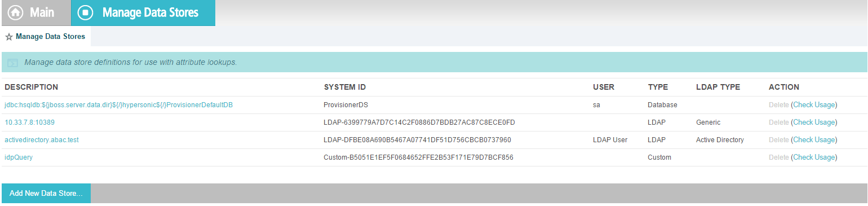The height and width of the screenshot is (206, 868).
Task: Check Usage for the Active Directory store
Action: [814, 140]
